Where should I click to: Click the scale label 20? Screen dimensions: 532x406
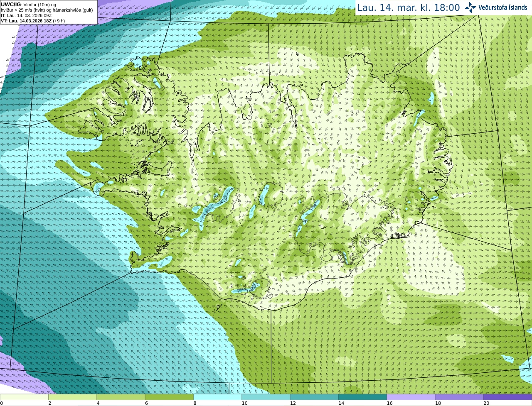[486, 403]
